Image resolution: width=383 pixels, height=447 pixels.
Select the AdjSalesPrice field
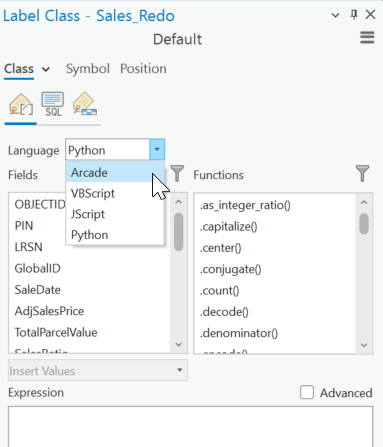(49, 311)
